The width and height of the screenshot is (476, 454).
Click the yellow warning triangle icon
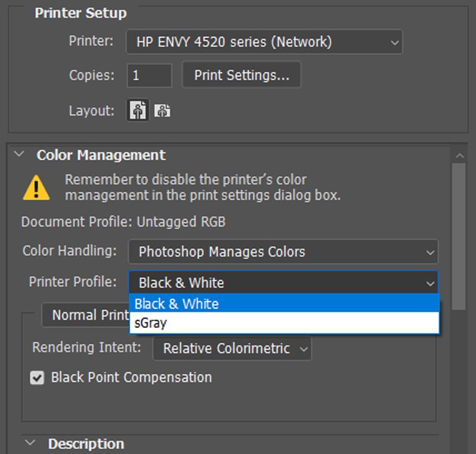36,187
